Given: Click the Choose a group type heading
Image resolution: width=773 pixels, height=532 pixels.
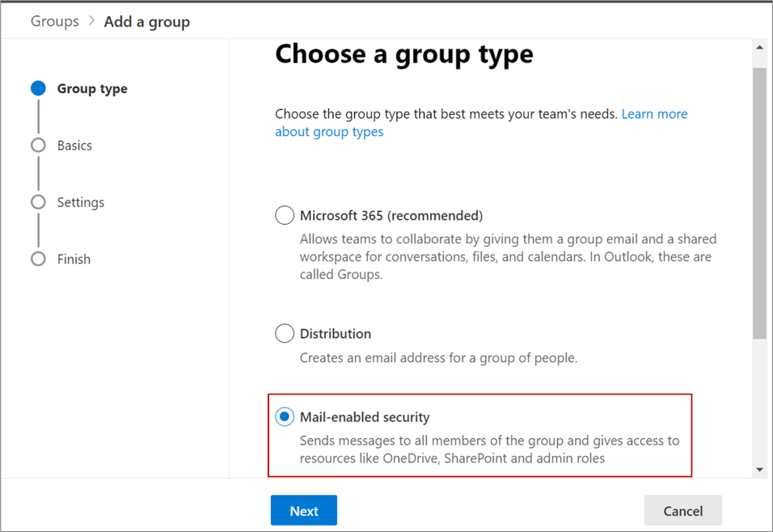Looking at the screenshot, I should 404,54.
